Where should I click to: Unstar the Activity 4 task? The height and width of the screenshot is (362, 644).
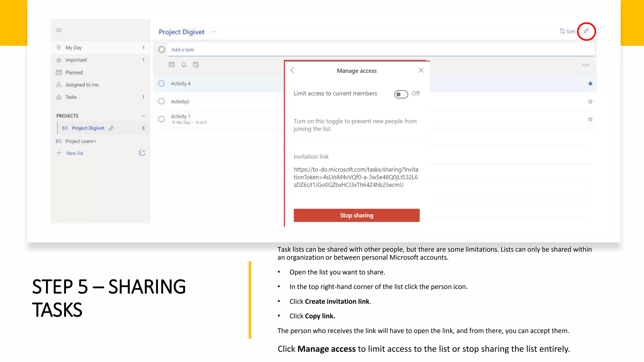590,84
